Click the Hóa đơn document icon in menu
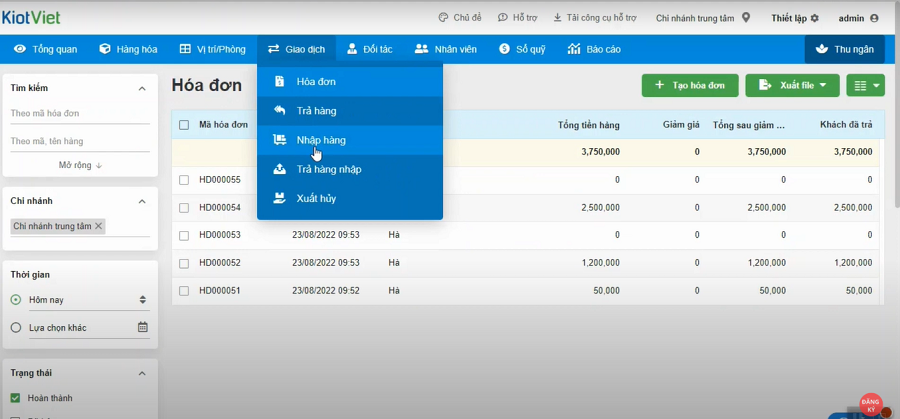Viewport: 900px width, 419px height. (280, 82)
